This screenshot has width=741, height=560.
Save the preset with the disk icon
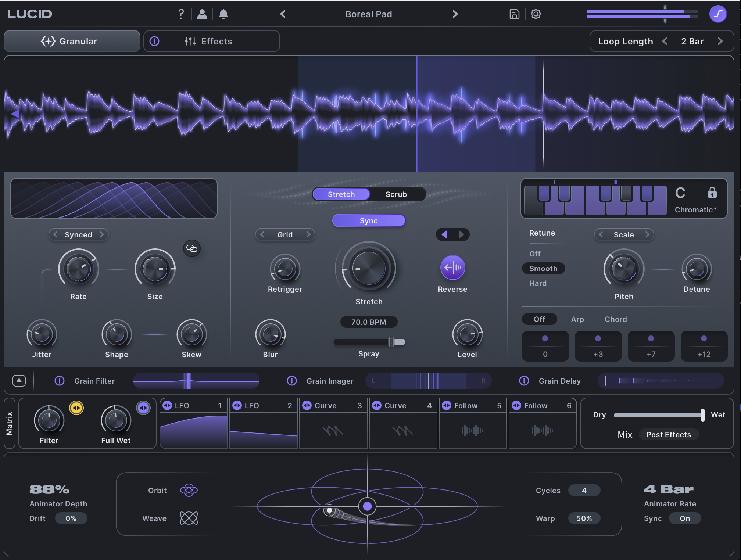point(514,14)
